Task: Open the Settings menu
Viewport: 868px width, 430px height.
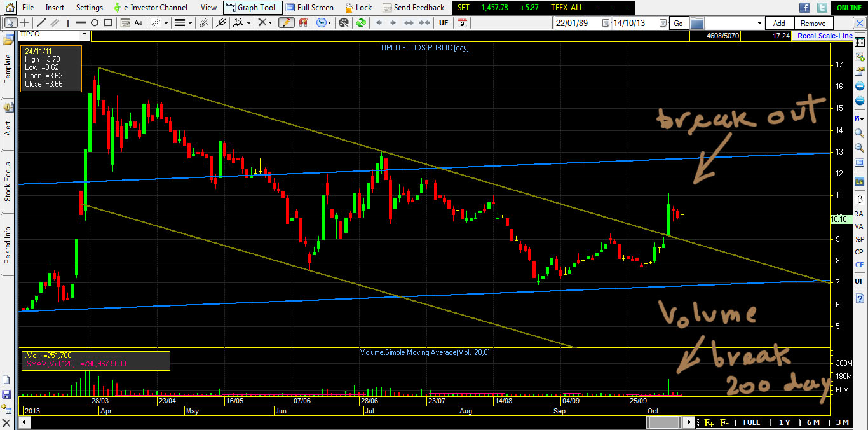Action: tap(90, 8)
